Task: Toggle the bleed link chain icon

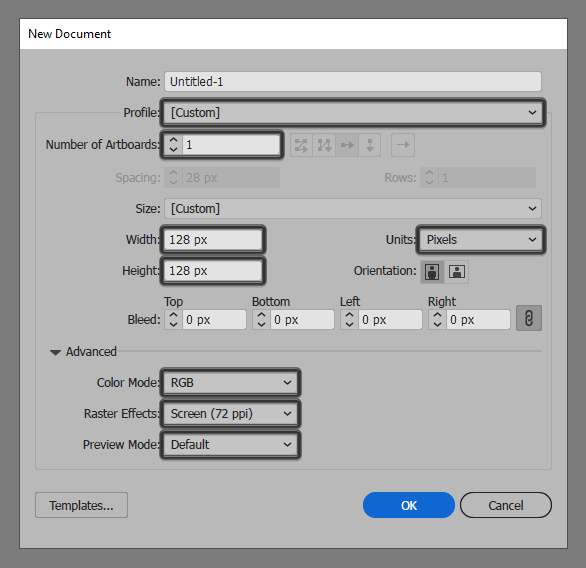Action: click(x=529, y=318)
